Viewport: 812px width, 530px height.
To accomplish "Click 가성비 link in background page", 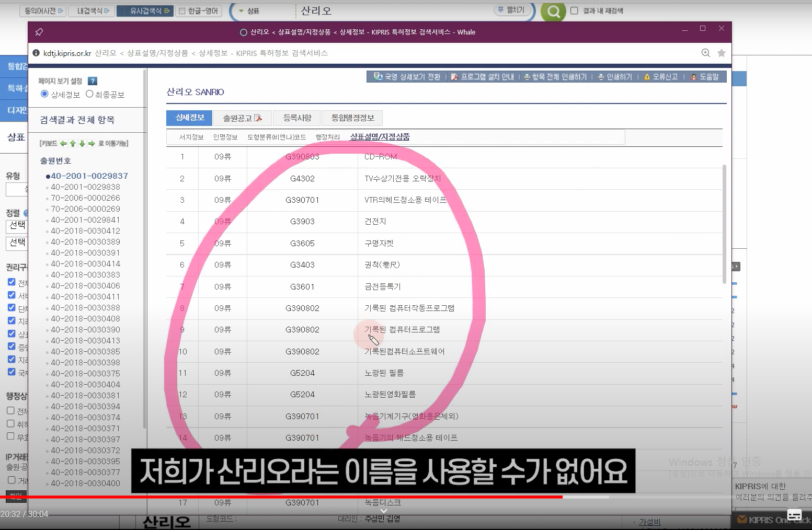I will [649, 522].
